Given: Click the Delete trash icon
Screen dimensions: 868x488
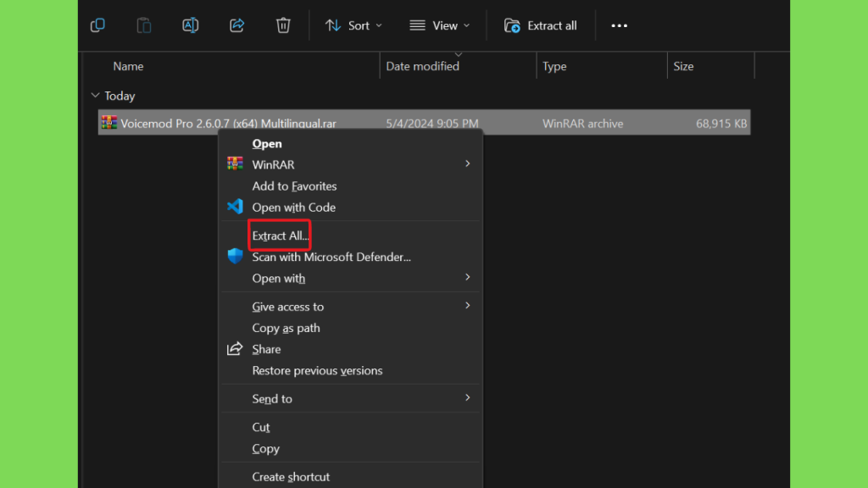Looking at the screenshot, I should [283, 25].
